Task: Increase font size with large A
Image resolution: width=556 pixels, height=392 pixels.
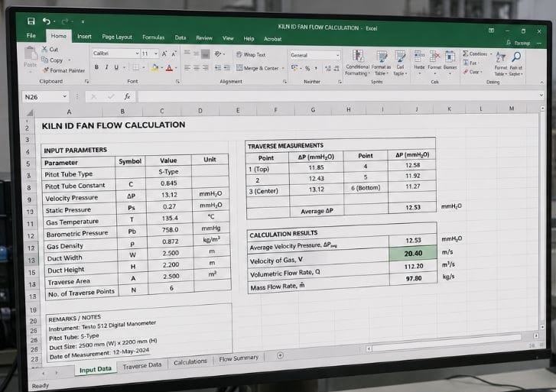Action: pyautogui.click(x=164, y=54)
